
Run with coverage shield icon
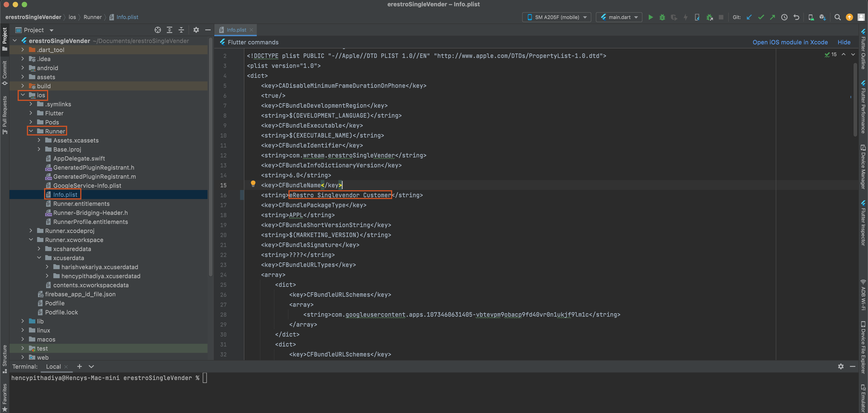(674, 17)
